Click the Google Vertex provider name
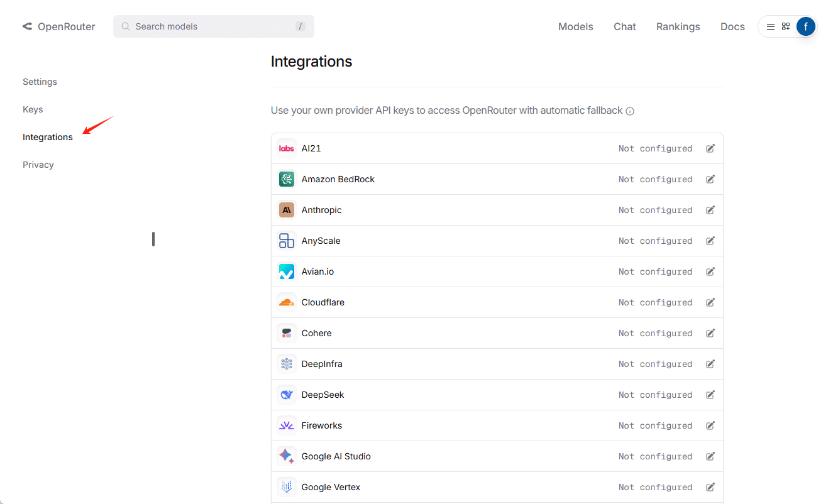This screenshot has width=833, height=504. [x=331, y=487]
